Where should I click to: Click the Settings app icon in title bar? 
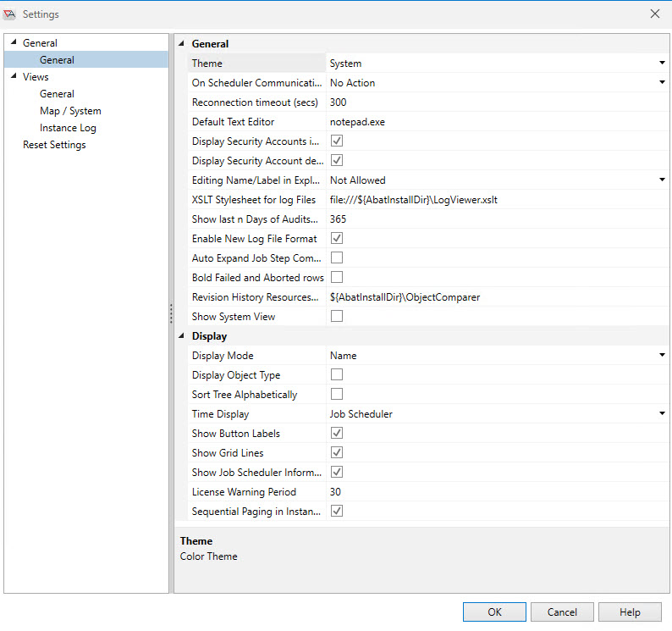tap(10, 14)
